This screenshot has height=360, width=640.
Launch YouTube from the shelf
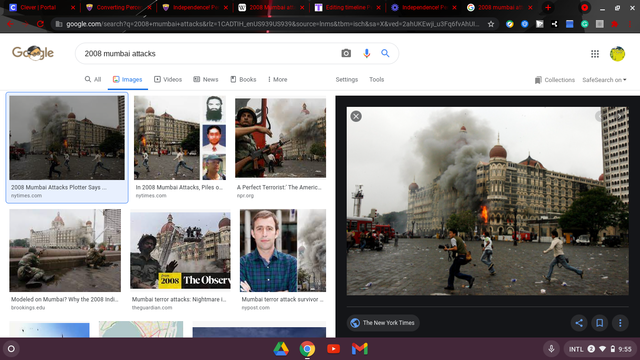click(x=333, y=349)
